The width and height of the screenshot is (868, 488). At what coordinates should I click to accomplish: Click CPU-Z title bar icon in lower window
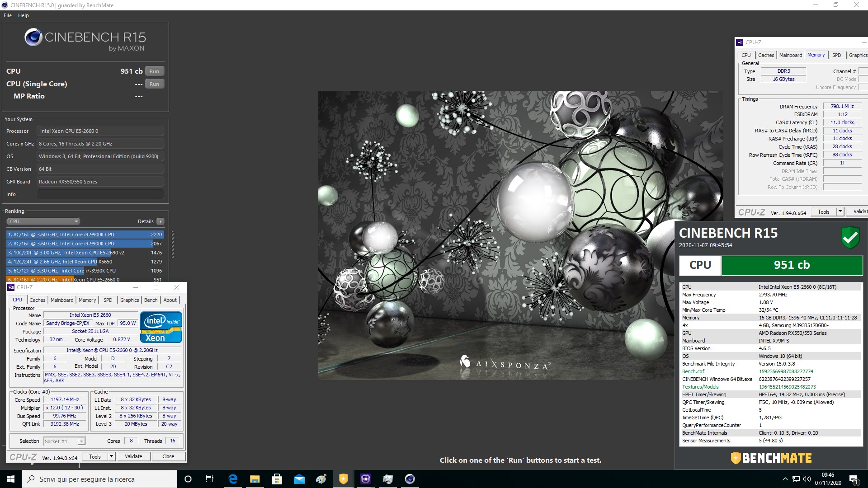click(x=11, y=287)
